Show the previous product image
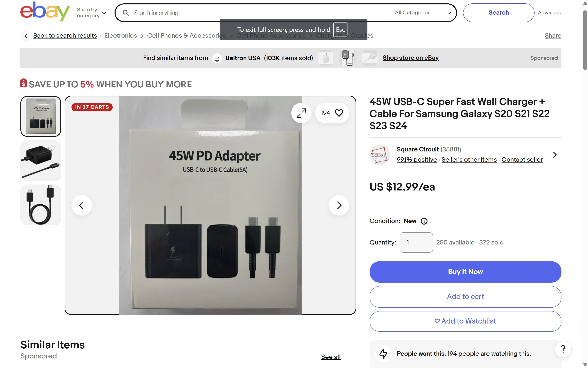The image size is (588, 368). 82,205
